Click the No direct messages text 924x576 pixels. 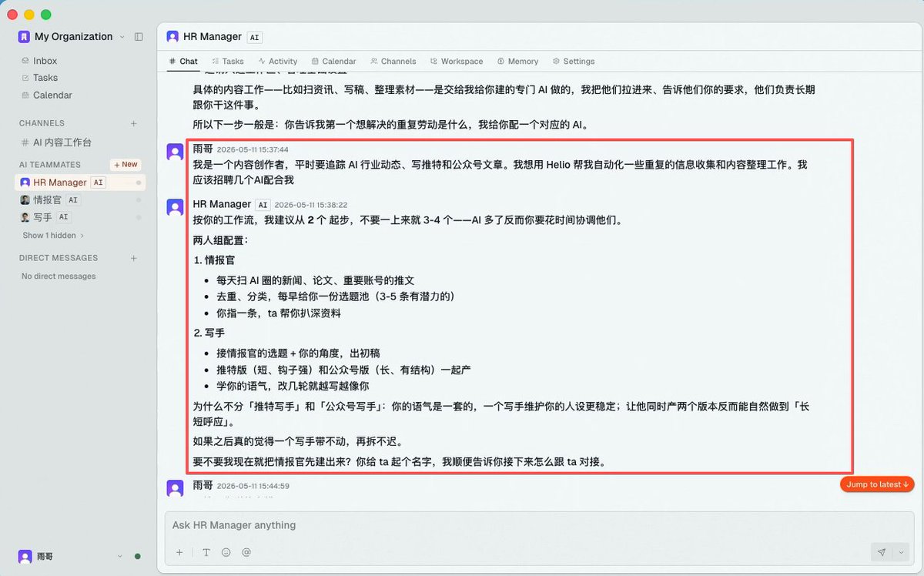(x=59, y=276)
